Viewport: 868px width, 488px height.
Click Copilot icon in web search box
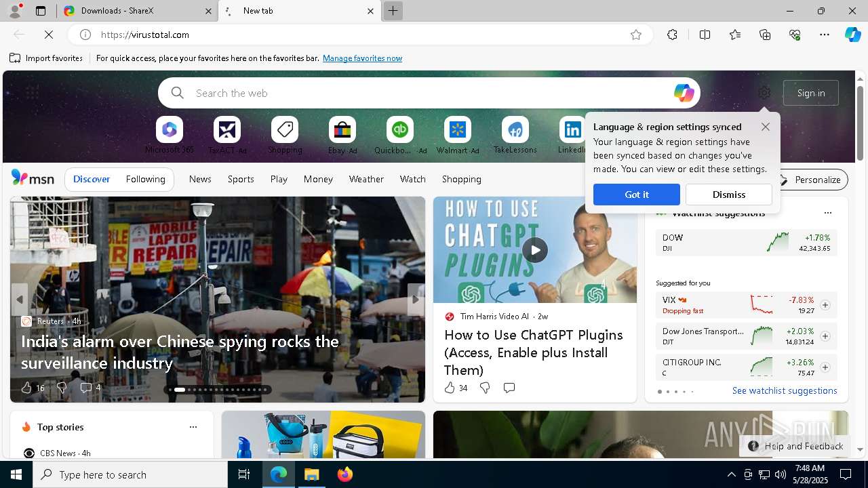pyautogui.click(x=684, y=93)
